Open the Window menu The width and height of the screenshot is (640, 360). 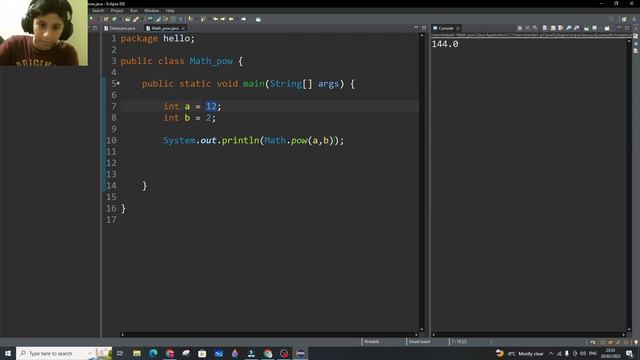click(x=151, y=11)
